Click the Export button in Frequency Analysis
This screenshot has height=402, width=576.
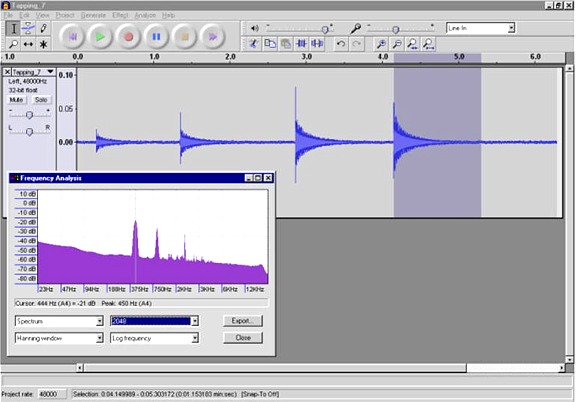click(x=243, y=321)
